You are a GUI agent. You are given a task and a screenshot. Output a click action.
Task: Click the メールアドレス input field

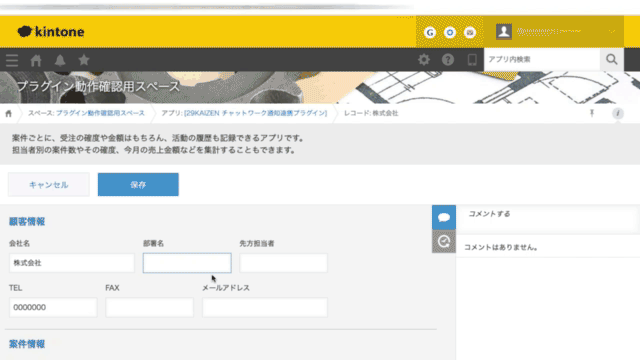[x=265, y=307]
